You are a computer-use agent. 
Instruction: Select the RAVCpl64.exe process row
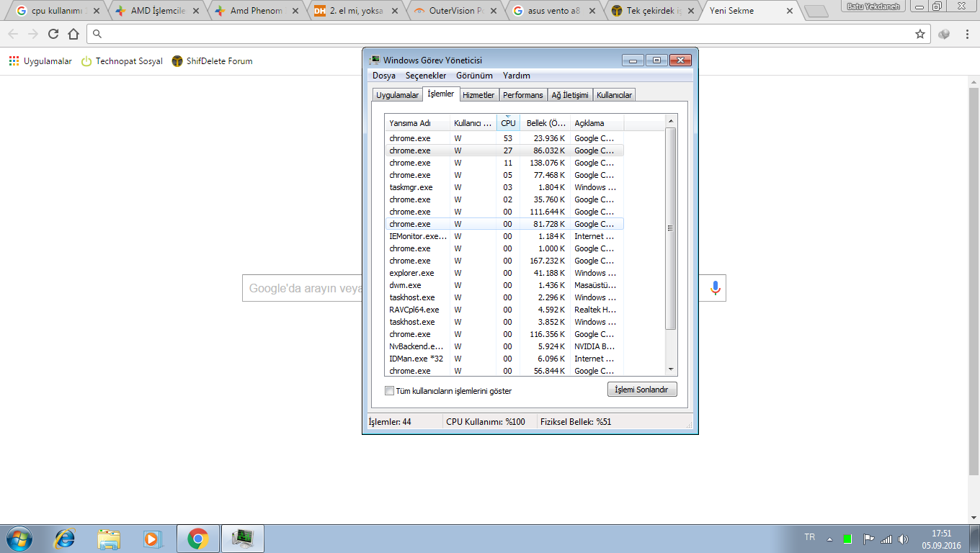pos(504,310)
